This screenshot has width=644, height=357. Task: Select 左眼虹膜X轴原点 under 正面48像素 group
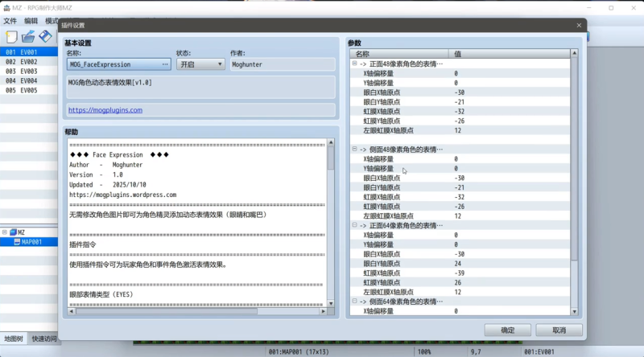[x=460, y=130]
